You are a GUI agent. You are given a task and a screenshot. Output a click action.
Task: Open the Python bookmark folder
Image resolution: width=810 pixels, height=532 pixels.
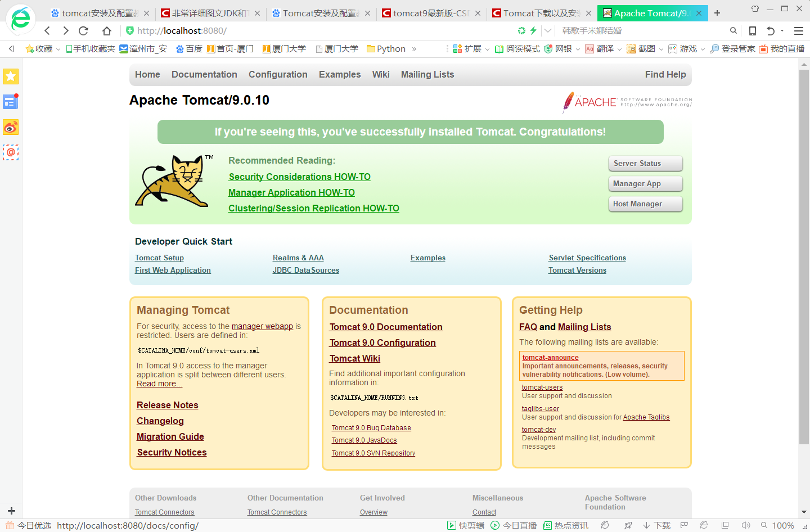point(386,49)
